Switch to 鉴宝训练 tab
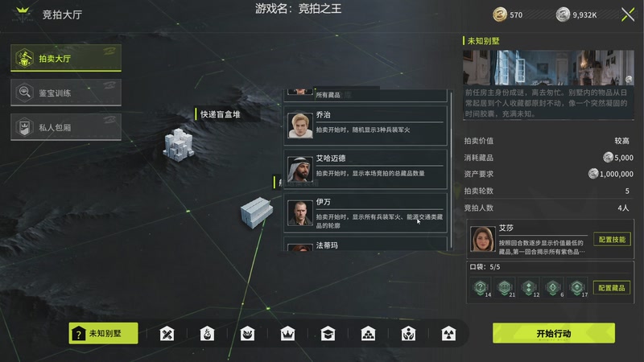The height and width of the screenshot is (362, 644). point(66,93)
